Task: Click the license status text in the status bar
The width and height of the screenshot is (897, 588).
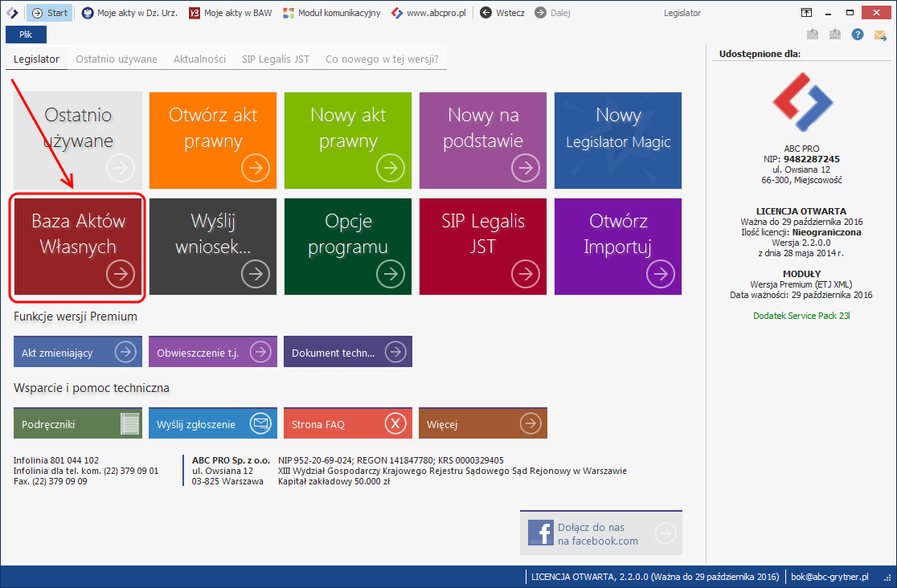Action: pyautogui.click(x=655, y=577)
